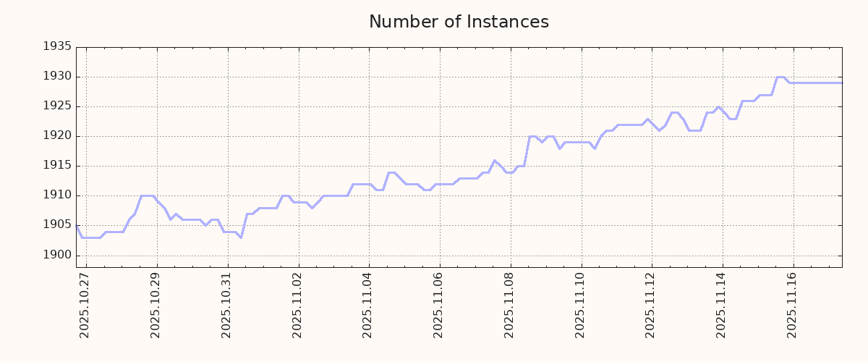Select the 1920 value on the y-axis
This screenshot has height=362, width=868.
57,136
